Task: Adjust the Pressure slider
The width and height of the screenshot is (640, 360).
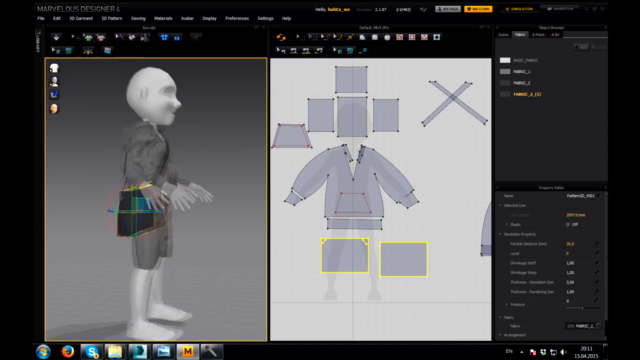Action: [x=582, y=308]
